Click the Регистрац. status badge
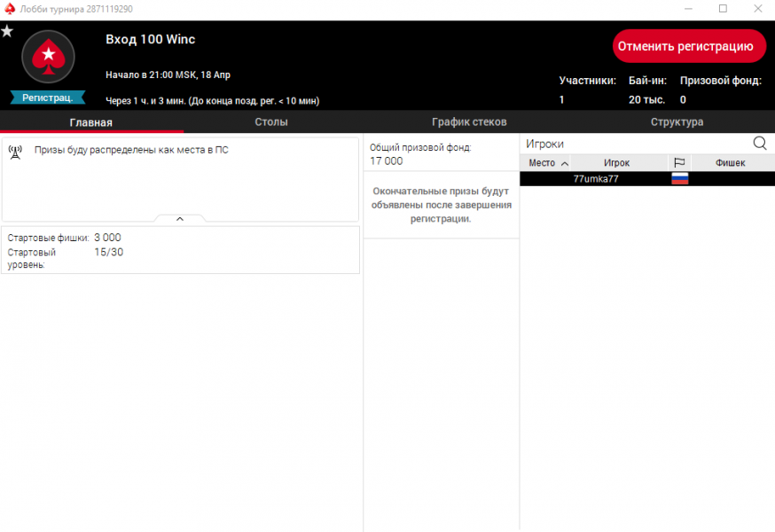Image resolution: width=775 pixels, height=532 pixels. tap(48, 98)
